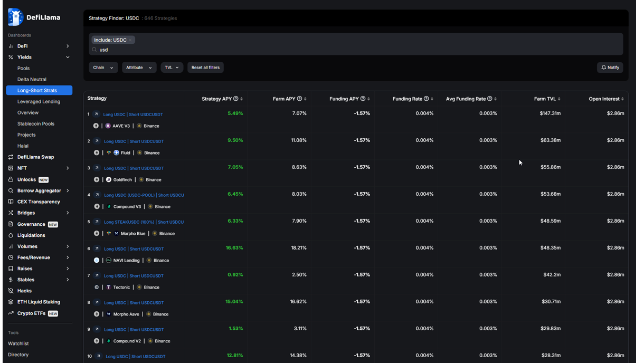
Task: Click the ETH Liquid Staking layers icon
Action: pyautogui.click(x=11, y=302)
